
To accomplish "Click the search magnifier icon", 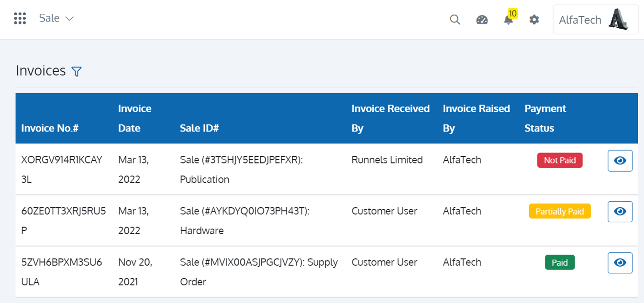I will tap(455, 20).
